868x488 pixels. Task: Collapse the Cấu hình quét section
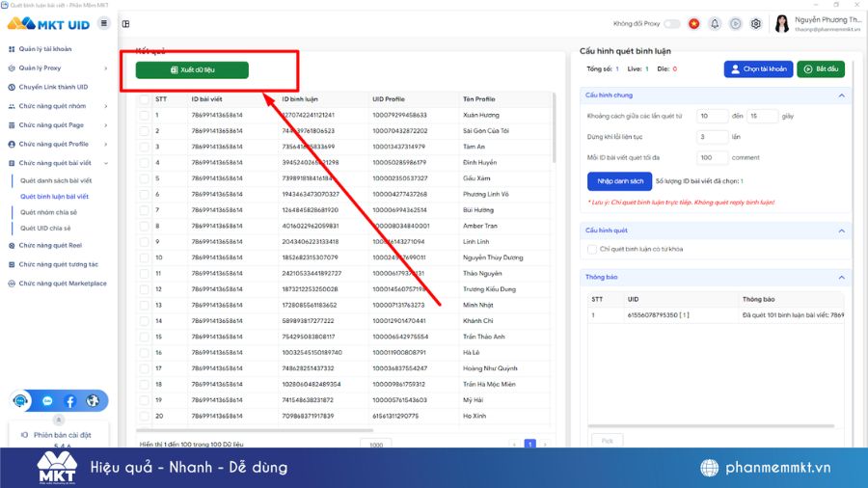[x=841, y=230]
